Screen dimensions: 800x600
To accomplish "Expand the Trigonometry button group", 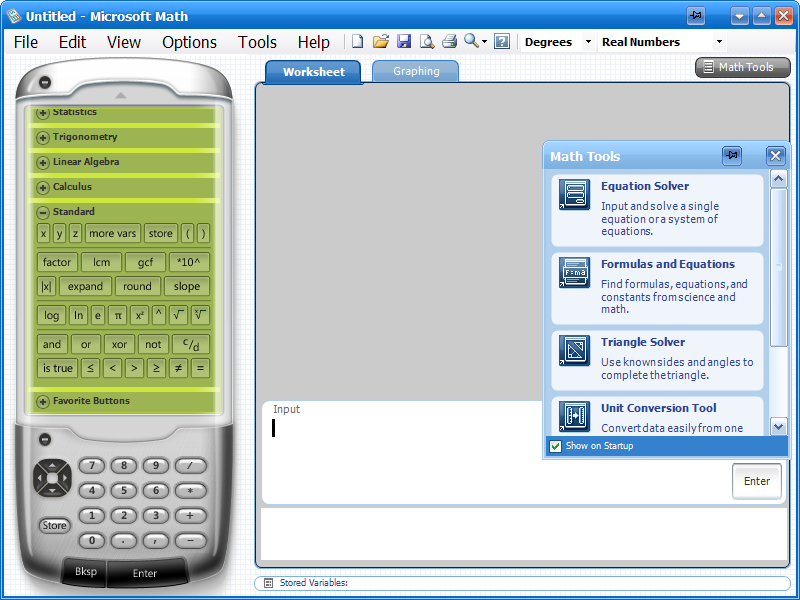I will pos(43,137).
